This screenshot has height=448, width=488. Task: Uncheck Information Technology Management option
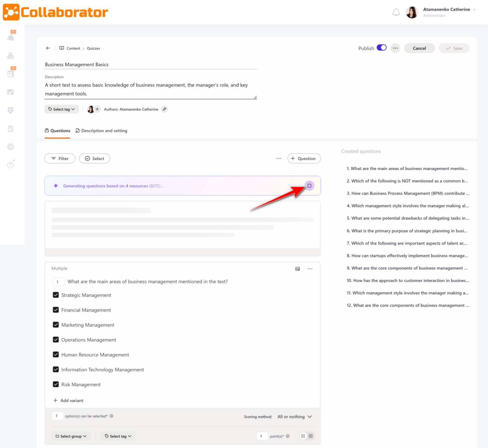56,369
